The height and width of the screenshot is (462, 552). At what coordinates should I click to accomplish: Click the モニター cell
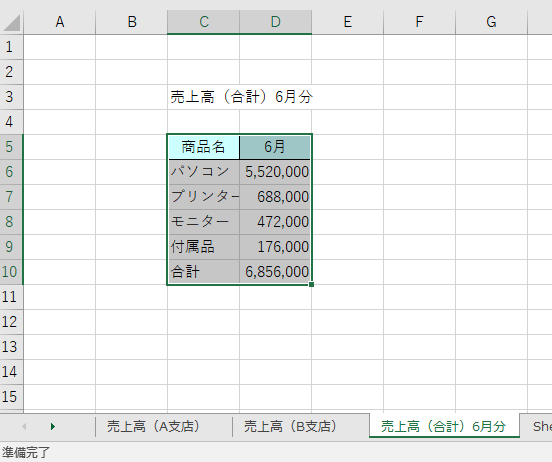click(x=203, y=222)
